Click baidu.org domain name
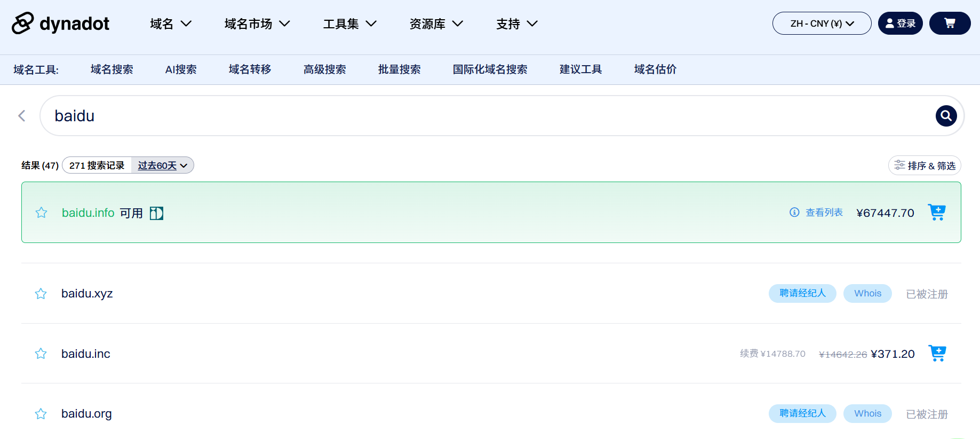980x439 pixels. [86, 414]
